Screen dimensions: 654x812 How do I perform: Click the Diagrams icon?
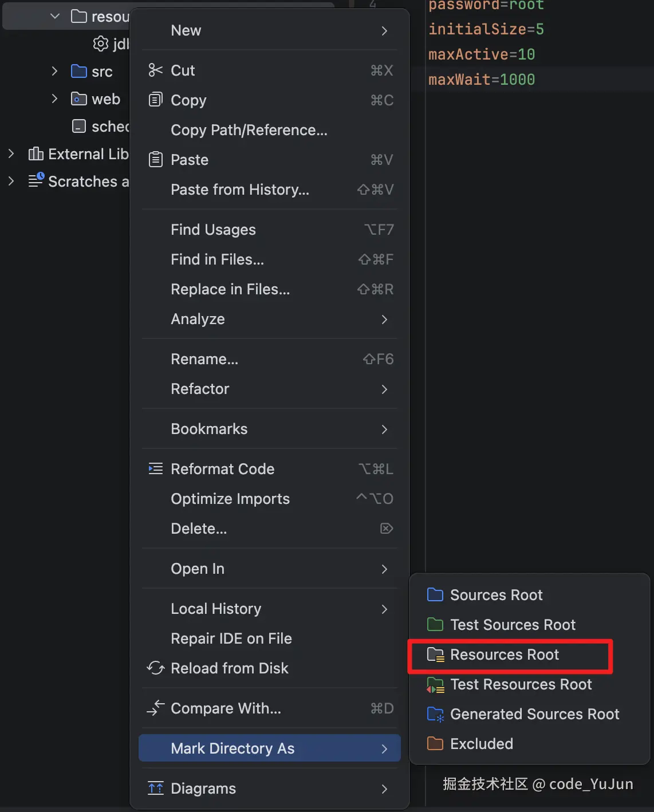pos(155,789)
